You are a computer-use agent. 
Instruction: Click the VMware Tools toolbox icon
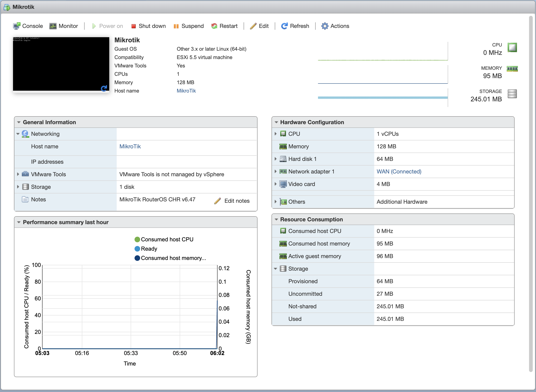(x=25, y=174)
